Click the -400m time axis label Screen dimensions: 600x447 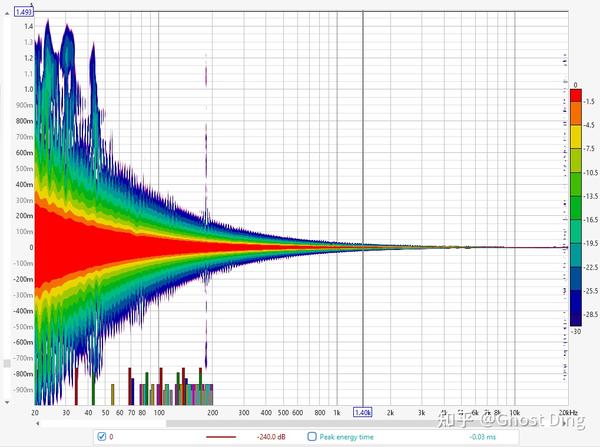(23, 311)
